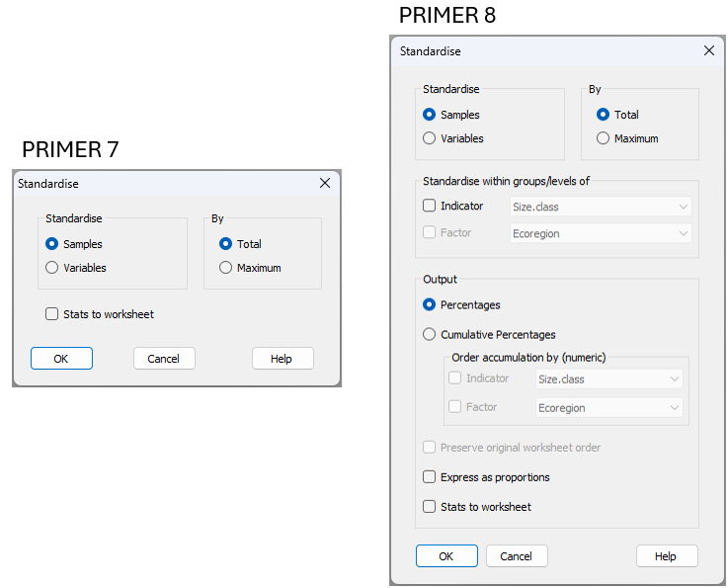Tick Indicator checkbox under Standardise within groups

point(430,206)
